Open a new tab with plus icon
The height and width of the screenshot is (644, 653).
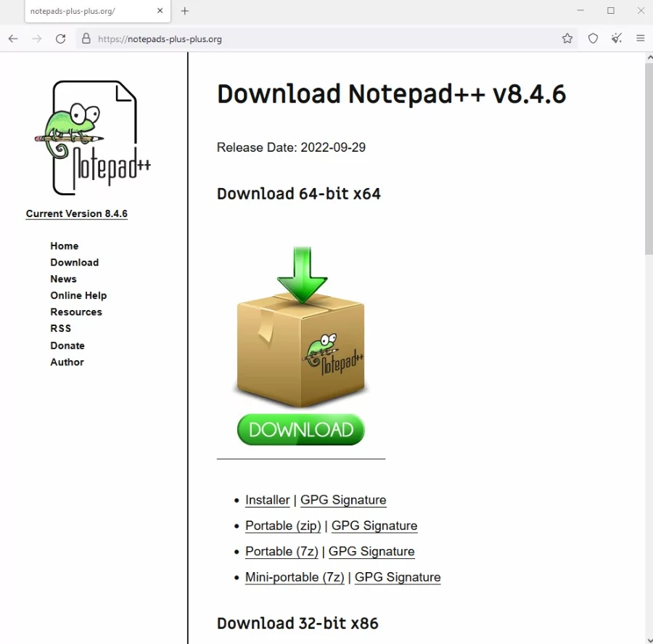click(x=185, y=11)
